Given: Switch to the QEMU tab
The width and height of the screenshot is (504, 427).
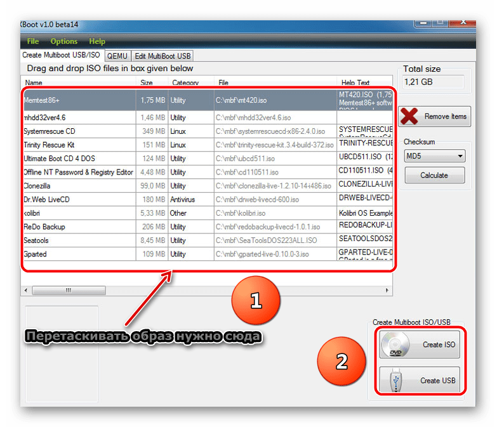Looking at the screenshot, I should tap(117, 56).
